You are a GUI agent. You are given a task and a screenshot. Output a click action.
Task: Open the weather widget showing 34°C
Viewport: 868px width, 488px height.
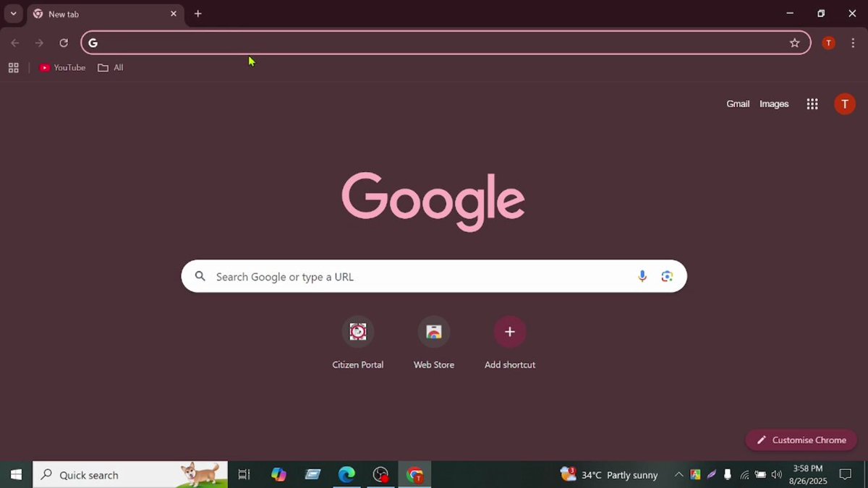[609, 475]
